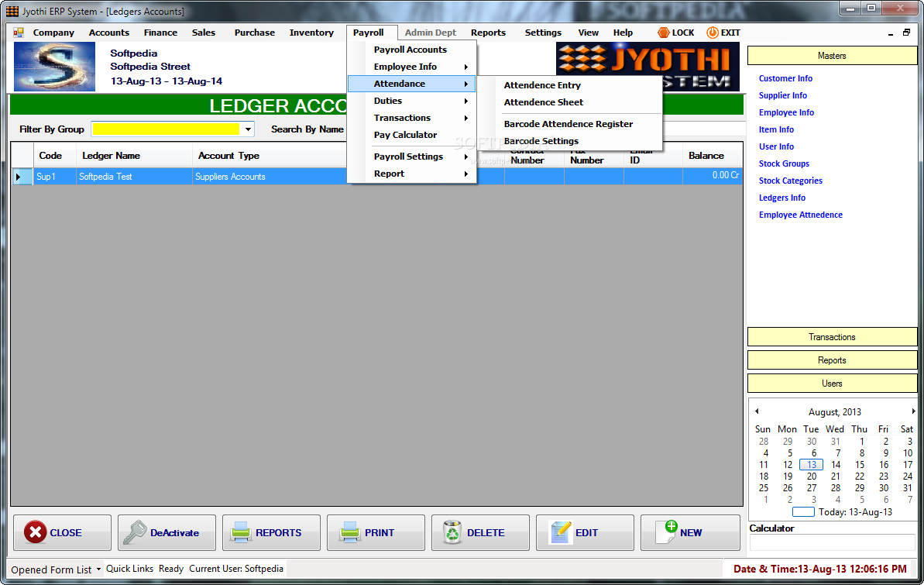Open the Reports menu in menu bar
The width and height of the screenshot is (924, 585).
point(488,33)
